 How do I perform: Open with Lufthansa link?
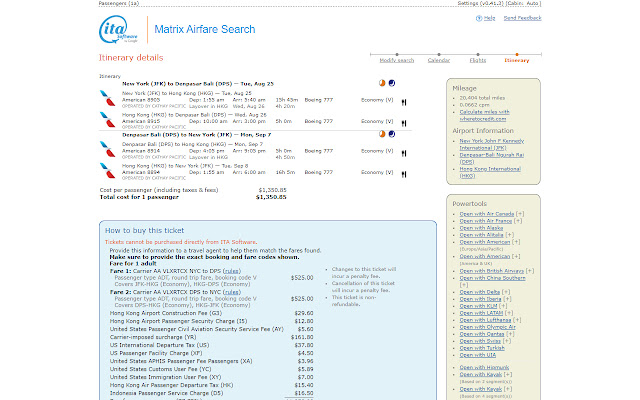[485, 320]
